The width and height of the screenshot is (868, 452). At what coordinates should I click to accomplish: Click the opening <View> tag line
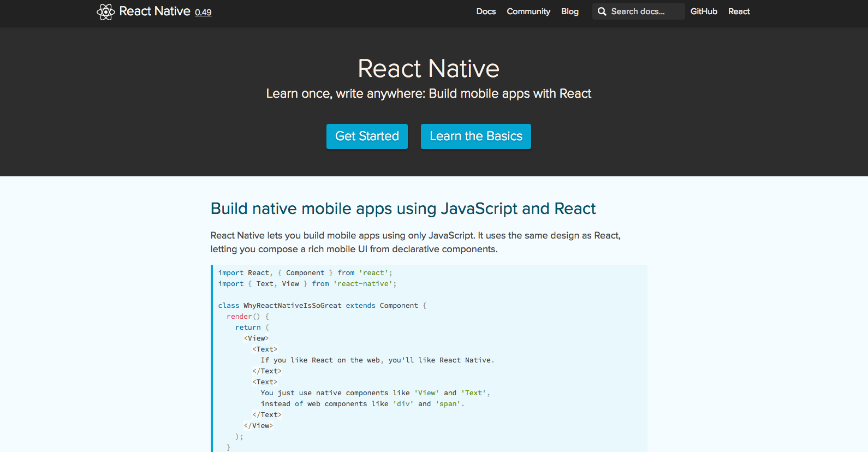(x=257, y=338)
